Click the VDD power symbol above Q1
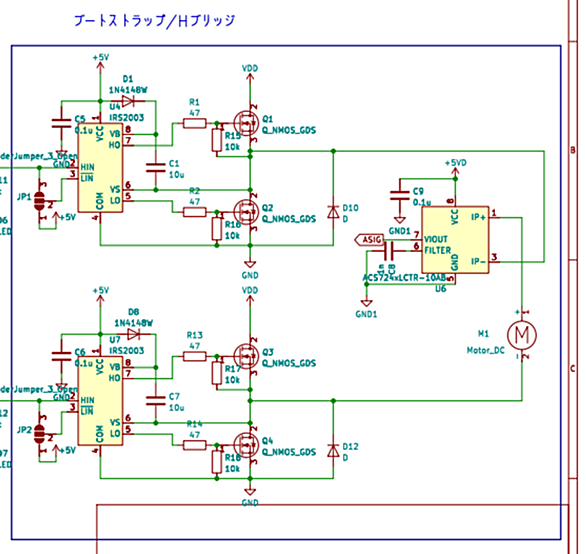The width and height of the screenshot is (586, 554). click(250, 73)
